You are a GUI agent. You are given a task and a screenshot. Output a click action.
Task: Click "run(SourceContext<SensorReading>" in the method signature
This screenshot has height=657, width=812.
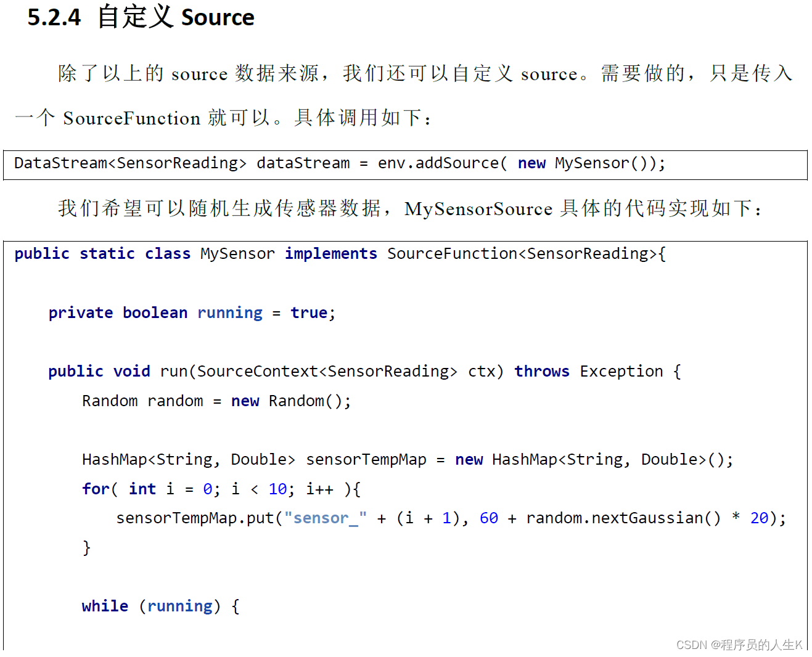tap(308, 372)
